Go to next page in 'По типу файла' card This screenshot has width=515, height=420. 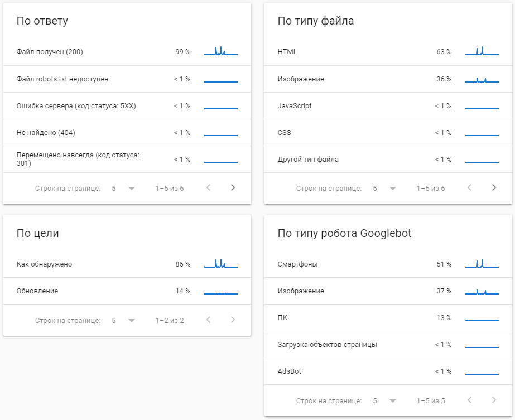pos(494,188)
